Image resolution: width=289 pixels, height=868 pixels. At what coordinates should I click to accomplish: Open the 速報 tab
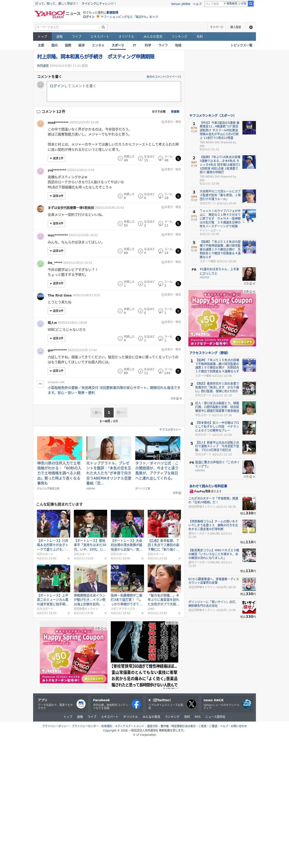pyautogui.click(x=60, y=37)
